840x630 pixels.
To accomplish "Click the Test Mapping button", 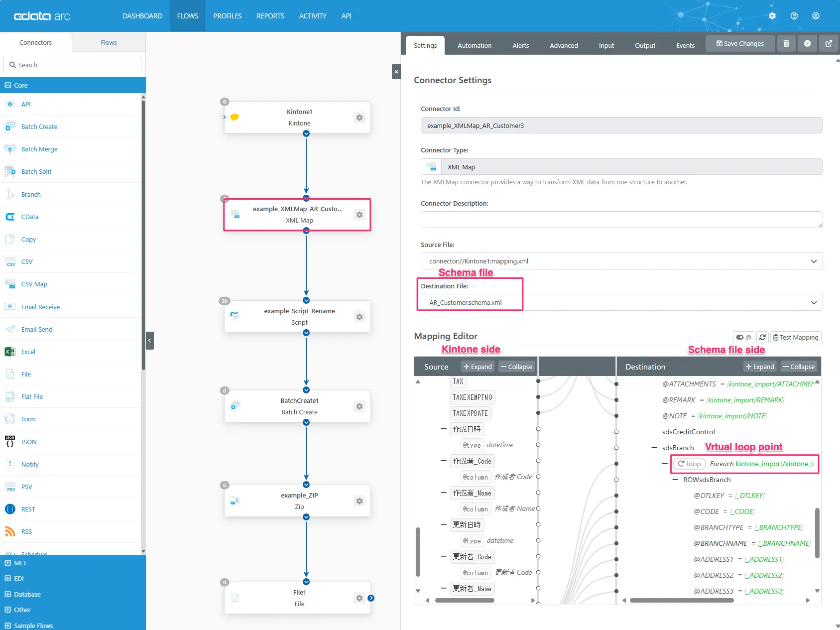I will point(795,337).
